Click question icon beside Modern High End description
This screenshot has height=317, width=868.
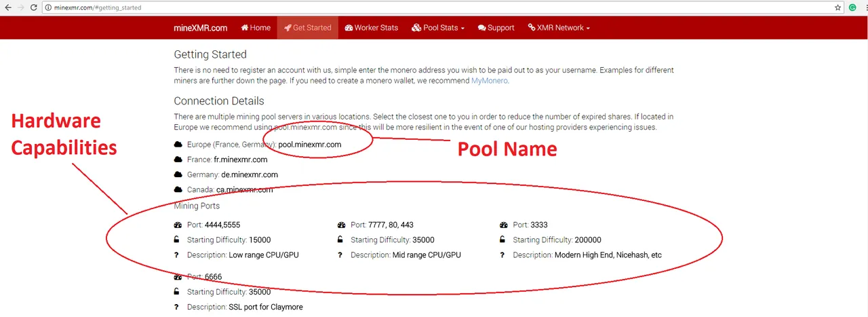[502, 255]
